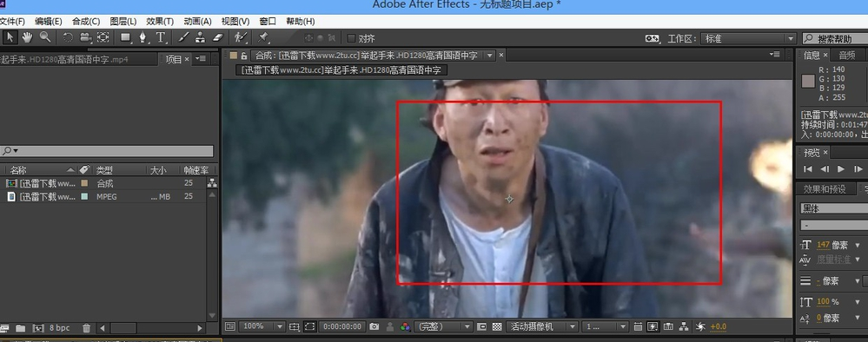Open 8 bpc color depth settings

pyautogui.click(x=59, y=328)
